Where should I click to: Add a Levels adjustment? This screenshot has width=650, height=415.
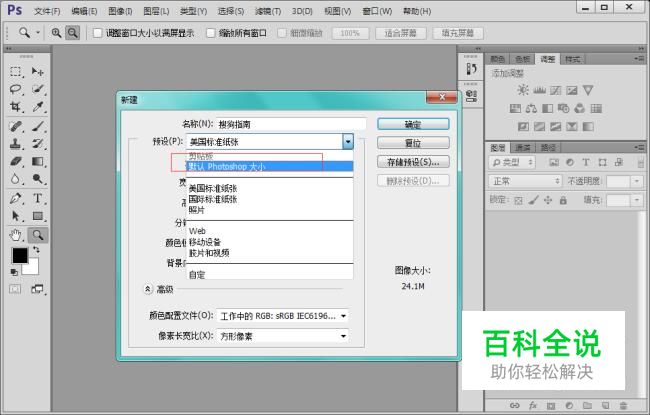click(539, 90)
